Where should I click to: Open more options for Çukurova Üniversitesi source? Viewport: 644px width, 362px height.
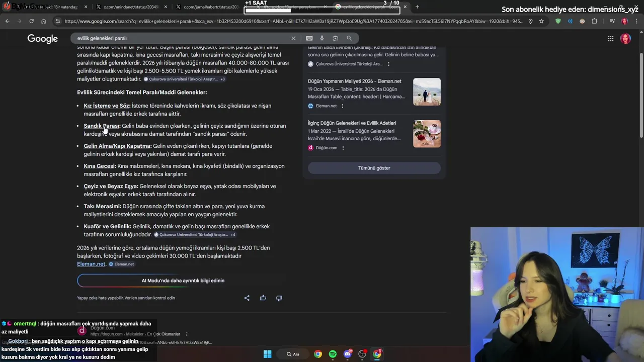point(388,64)
